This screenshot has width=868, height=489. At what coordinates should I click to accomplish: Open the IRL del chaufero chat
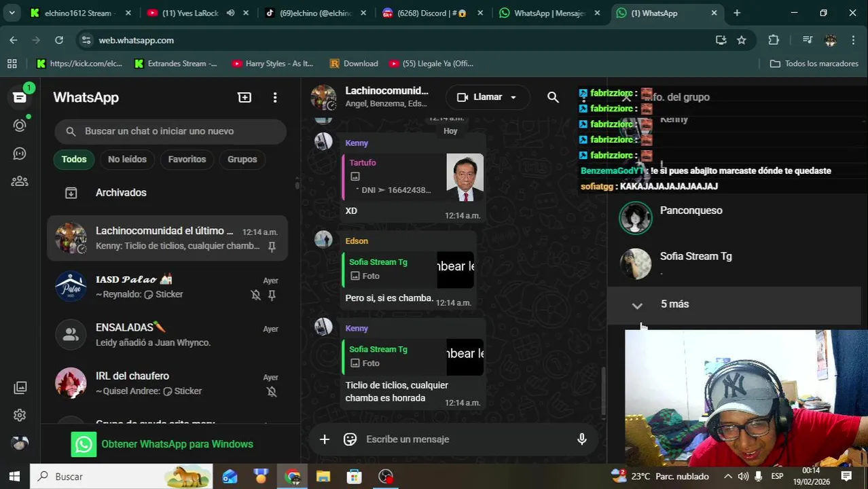tap(167, 383)
